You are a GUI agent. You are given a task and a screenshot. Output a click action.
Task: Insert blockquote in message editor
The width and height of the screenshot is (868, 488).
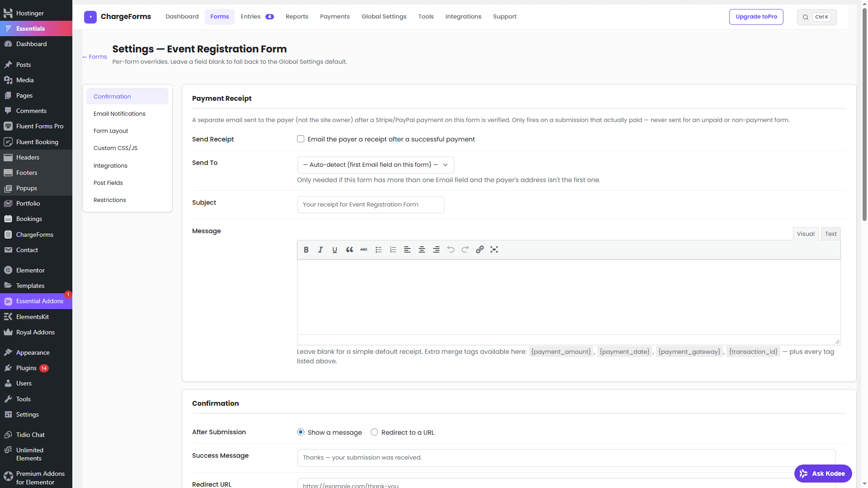pos(349,249)
